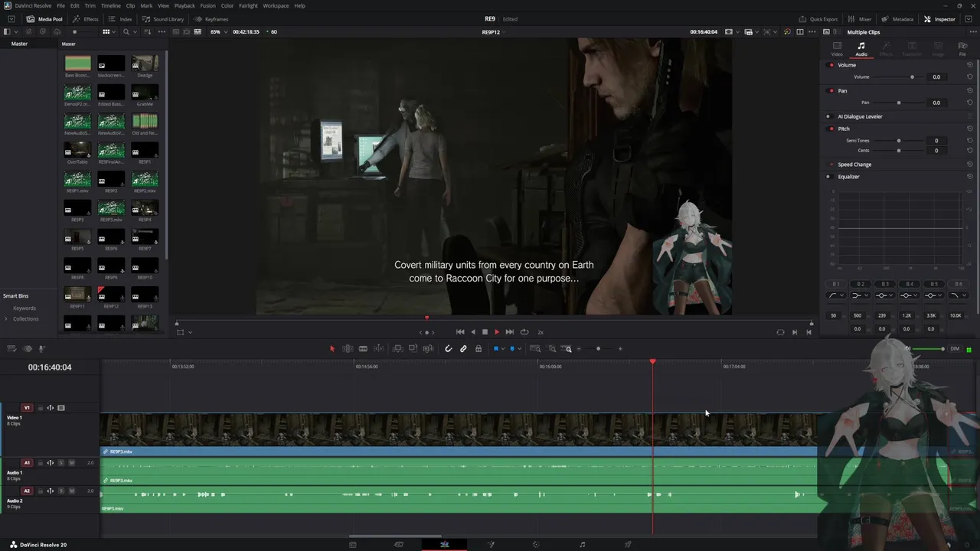Viewport: 980px width, 551px height.
Task: Enable the Equalizer switch
Action: pos(828,177)
